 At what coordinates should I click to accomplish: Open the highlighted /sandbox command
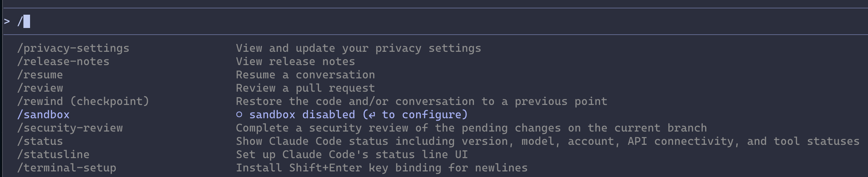tap(43, 115)
